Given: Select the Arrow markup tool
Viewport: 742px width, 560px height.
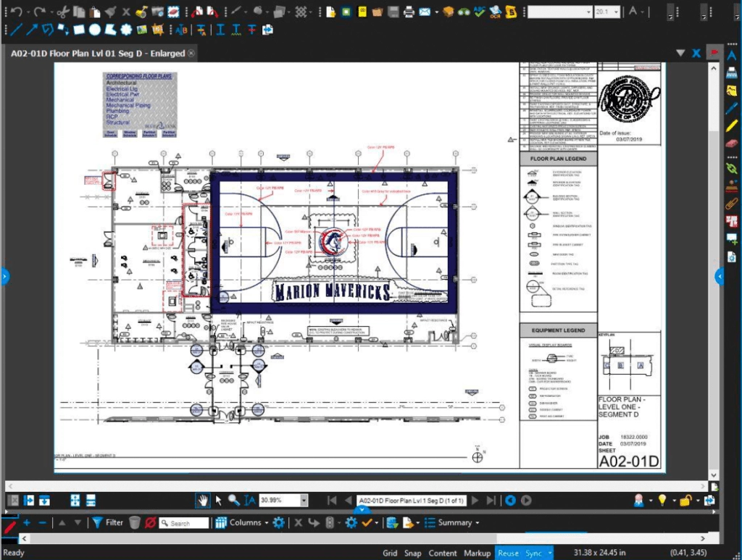Looking at the screenshot, I should [x=32, y=30].
